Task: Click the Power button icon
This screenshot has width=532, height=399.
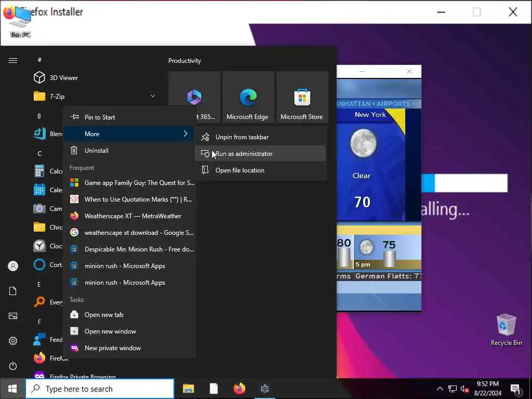Action: [x=13, y=366]
